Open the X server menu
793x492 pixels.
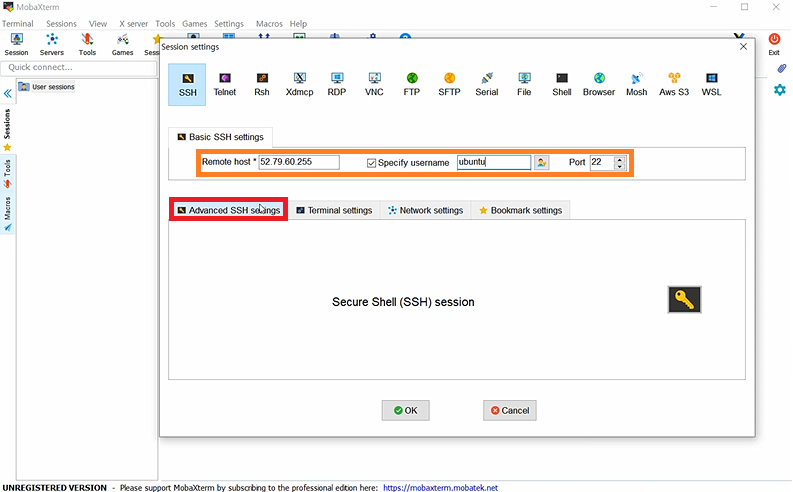(x=134, y=24)
